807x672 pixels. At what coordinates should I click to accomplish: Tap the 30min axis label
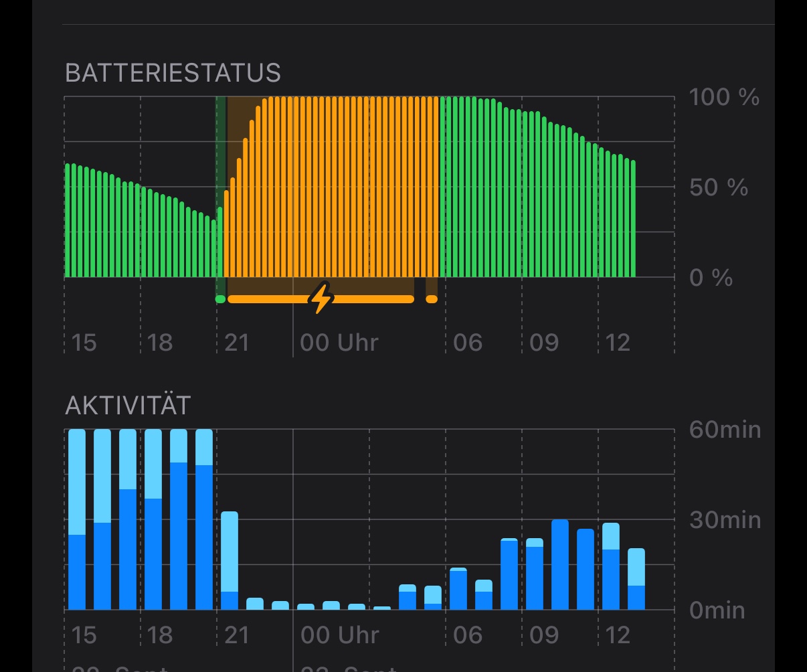pyautogui.click(x=725, y=519)
